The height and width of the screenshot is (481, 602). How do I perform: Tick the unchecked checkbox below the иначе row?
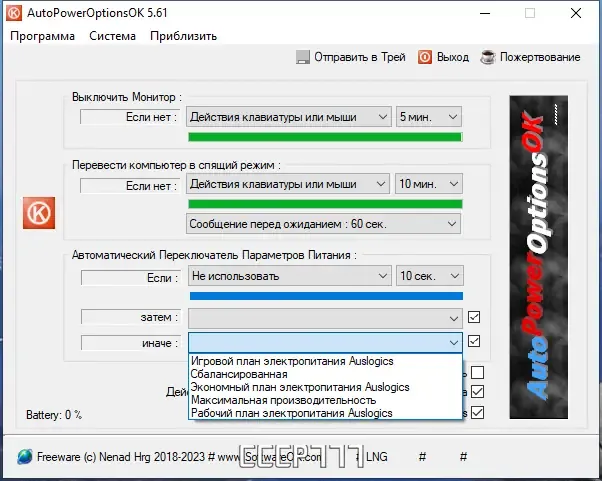(x=477, y=372)
